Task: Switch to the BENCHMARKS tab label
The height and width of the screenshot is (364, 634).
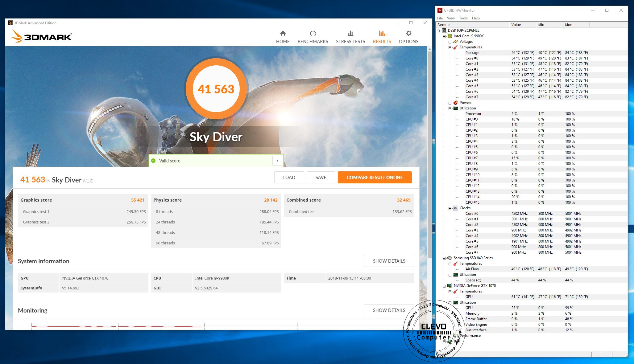Action: click(313, 41)
